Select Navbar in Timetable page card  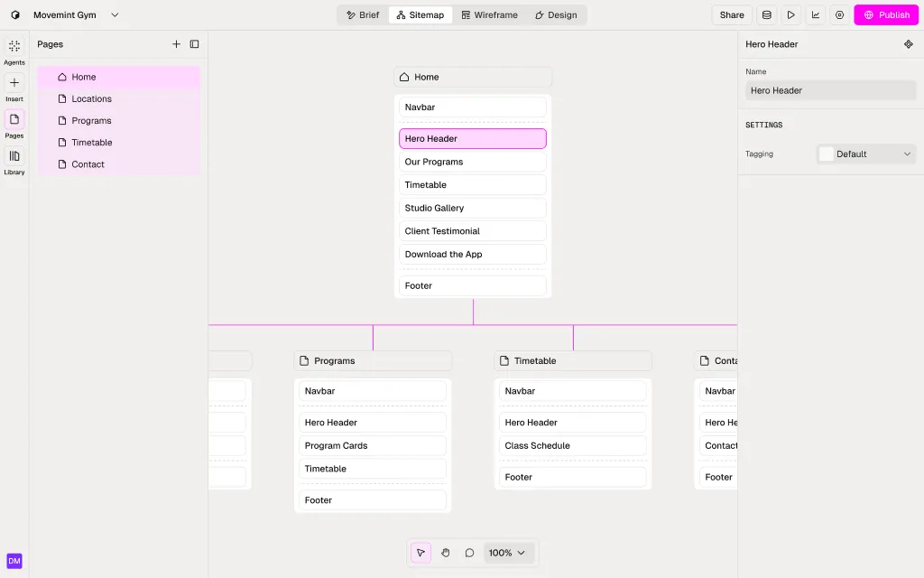tap(573, 391)
